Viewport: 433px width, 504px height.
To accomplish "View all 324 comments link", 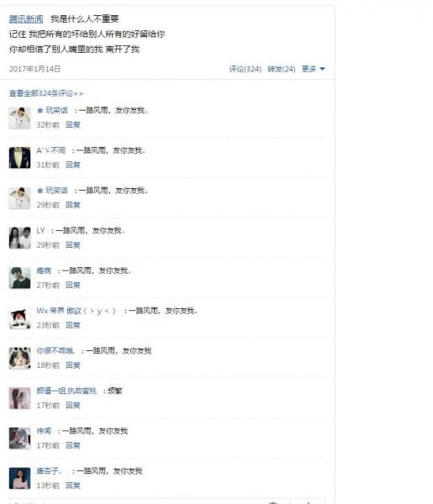I will tap(46, 93).
